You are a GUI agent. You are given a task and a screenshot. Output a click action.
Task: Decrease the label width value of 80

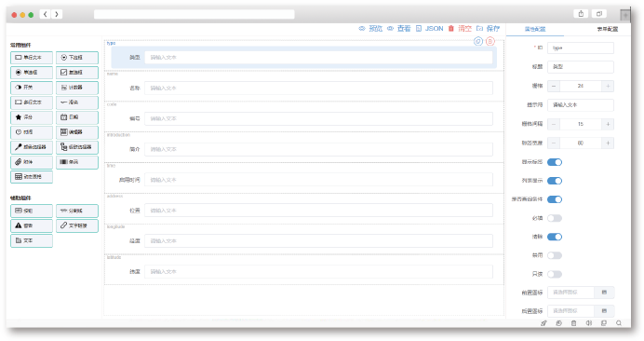click(x=554, y=143)
